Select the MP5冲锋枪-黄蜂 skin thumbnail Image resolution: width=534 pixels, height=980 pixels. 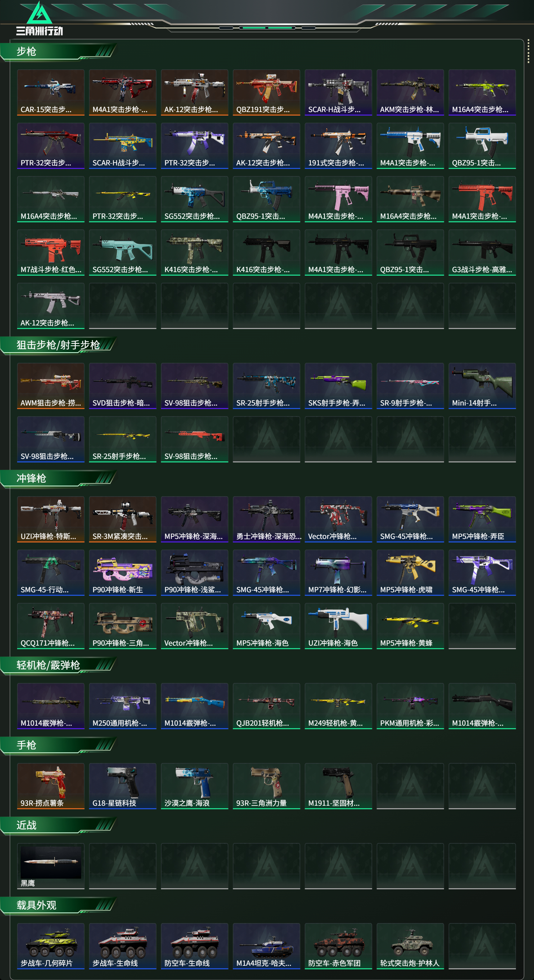410,625
